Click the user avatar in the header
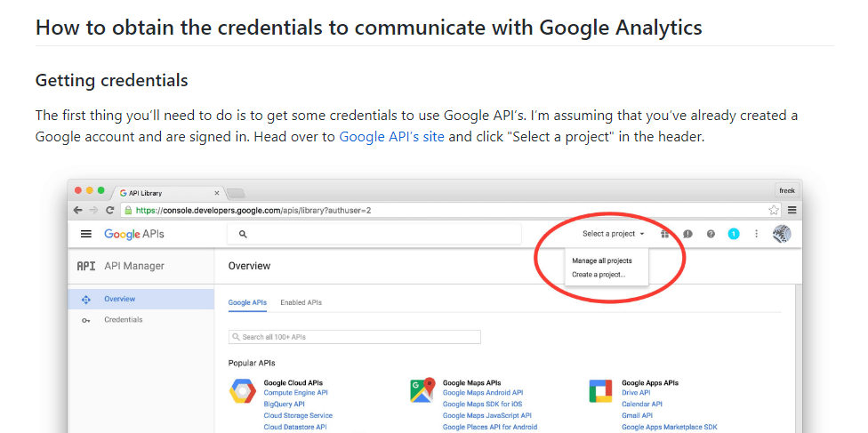The width and height of the screenshot is (868, 433). (x=782, y=234)
